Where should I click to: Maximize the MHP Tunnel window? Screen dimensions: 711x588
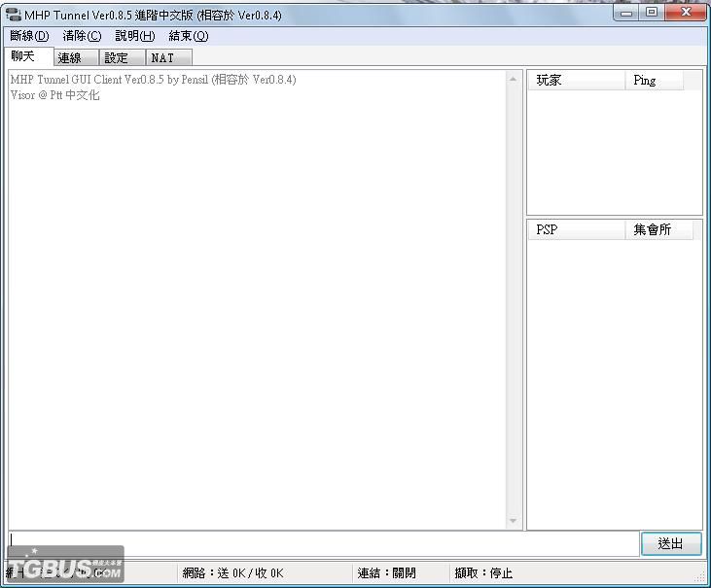[x=652, y=13]
